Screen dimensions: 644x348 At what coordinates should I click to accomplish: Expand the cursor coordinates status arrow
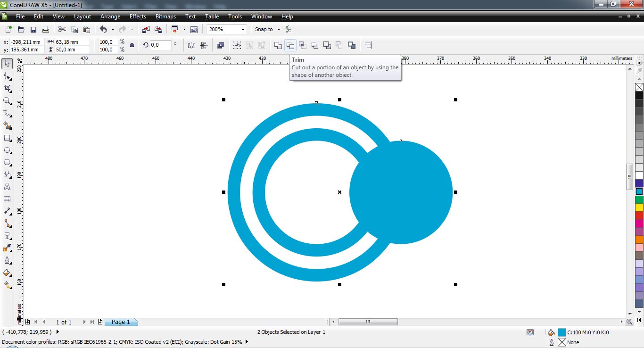[x=58, y=332]
